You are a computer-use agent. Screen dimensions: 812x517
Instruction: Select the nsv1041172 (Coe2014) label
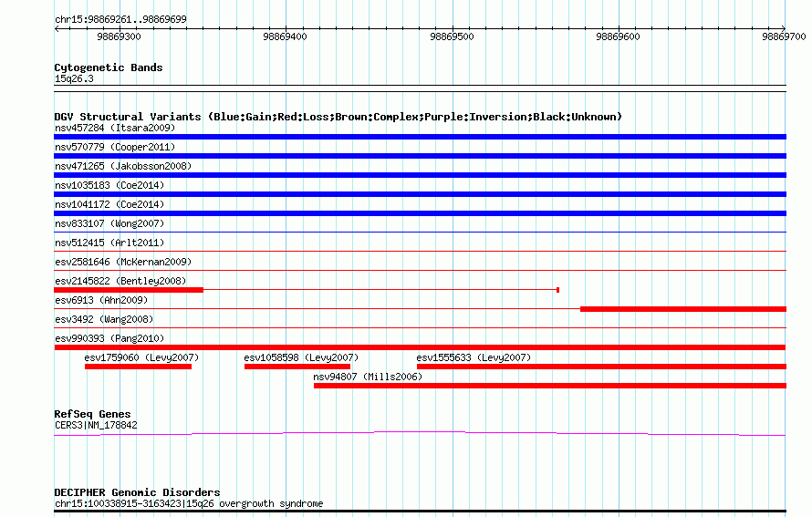coord(109,204)
